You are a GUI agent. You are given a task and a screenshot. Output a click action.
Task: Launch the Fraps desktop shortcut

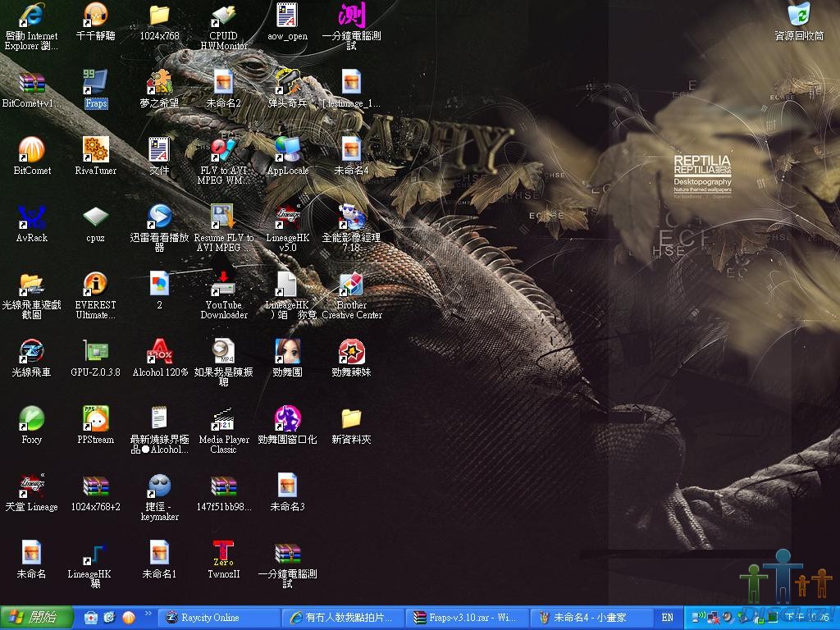(x=95, y=83)
